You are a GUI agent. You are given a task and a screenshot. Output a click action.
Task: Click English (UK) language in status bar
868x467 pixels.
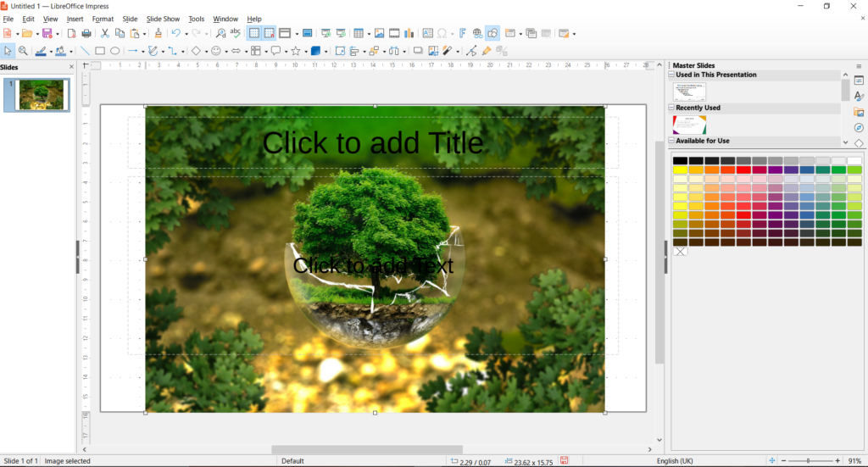(x=679, y=461)
